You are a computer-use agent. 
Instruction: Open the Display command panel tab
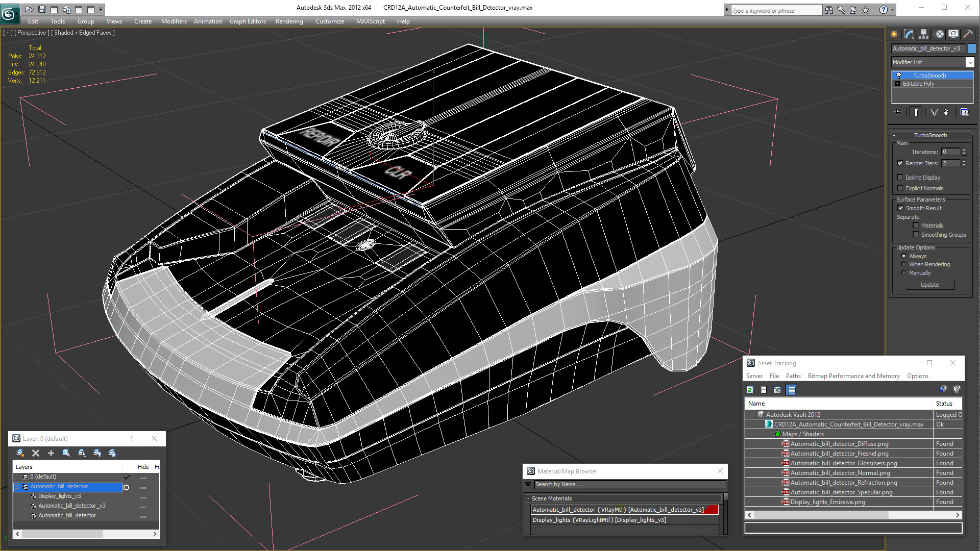pos(953,34)
